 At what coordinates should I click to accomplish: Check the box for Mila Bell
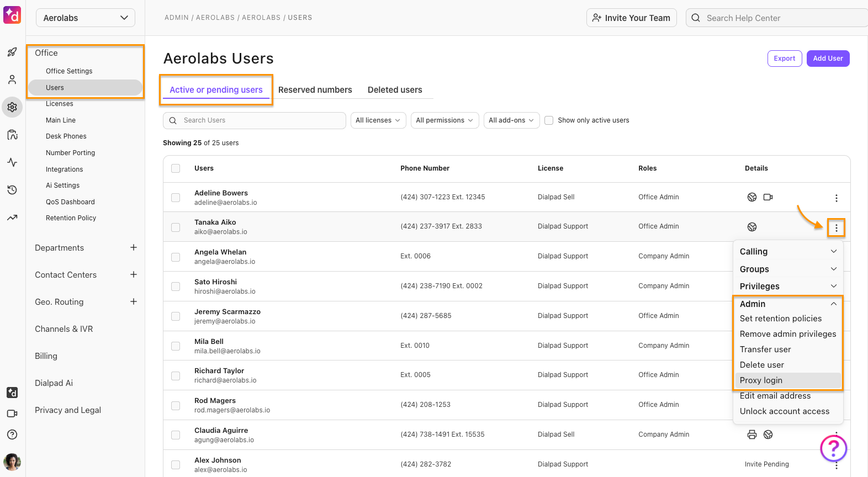coord(176,346)
